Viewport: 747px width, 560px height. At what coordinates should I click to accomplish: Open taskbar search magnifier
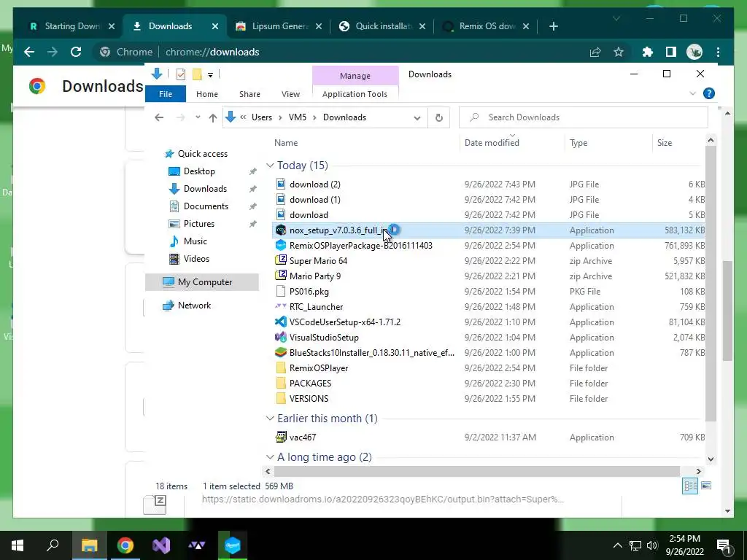[x=53, y=545]
